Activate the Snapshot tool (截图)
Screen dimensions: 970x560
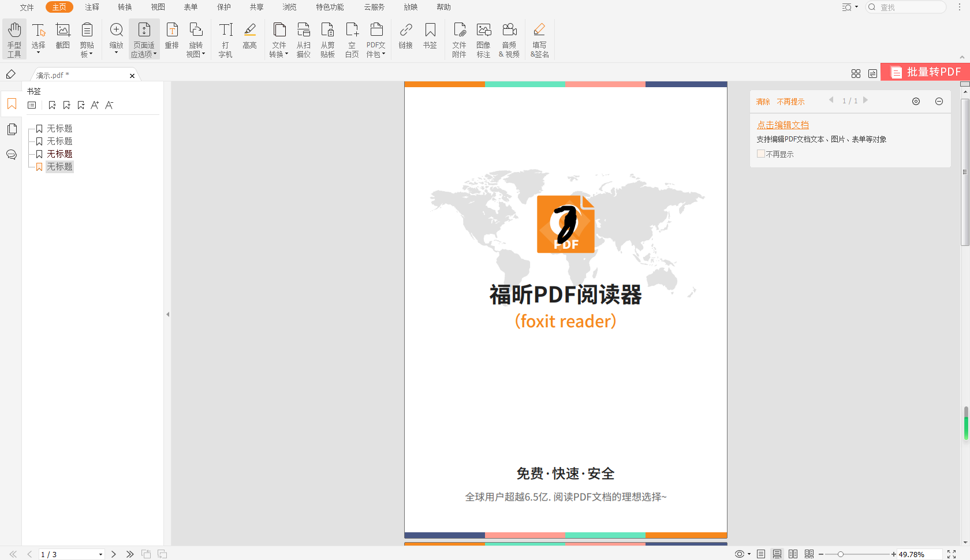63,36
